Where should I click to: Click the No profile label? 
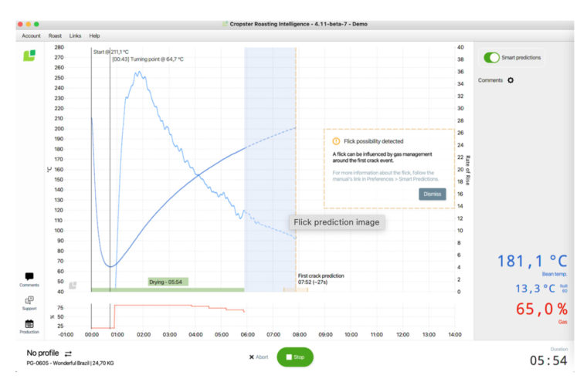(x=42, y=353)
